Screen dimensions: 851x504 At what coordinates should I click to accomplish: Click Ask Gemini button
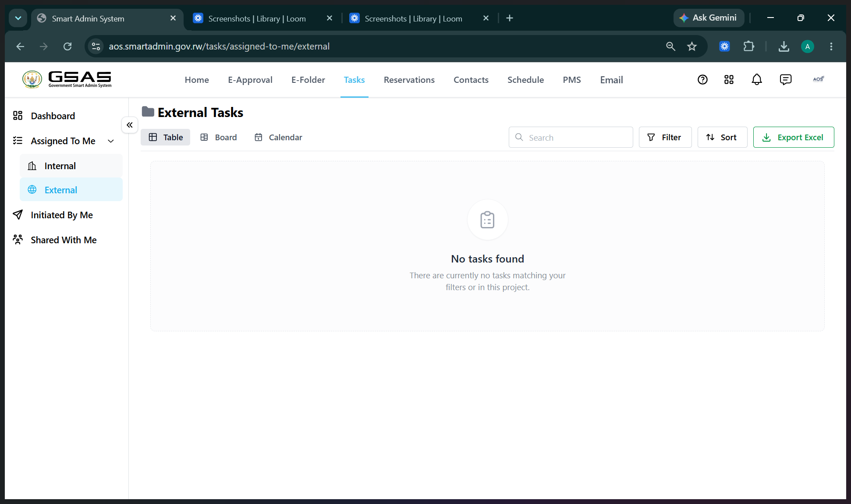pos(709,18)
